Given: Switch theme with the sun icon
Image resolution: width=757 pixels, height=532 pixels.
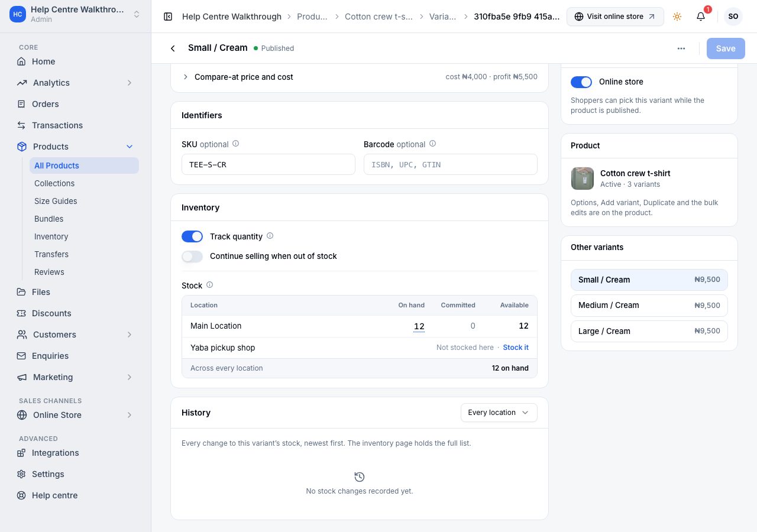Looking at the screenshot, I should pyautogui.click(x=677, y=17).
